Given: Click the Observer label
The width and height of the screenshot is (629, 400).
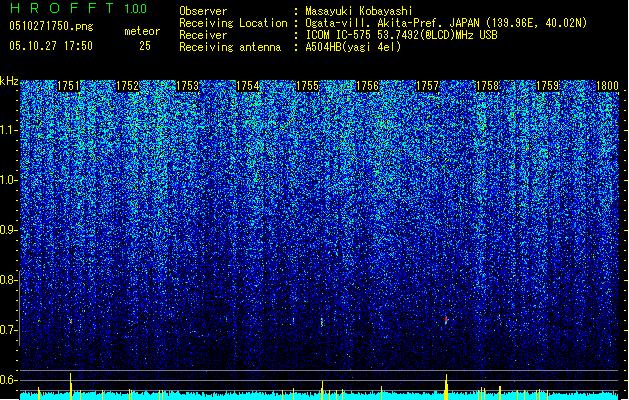Looking at the screenshot, I should click(x=203, y=11).
